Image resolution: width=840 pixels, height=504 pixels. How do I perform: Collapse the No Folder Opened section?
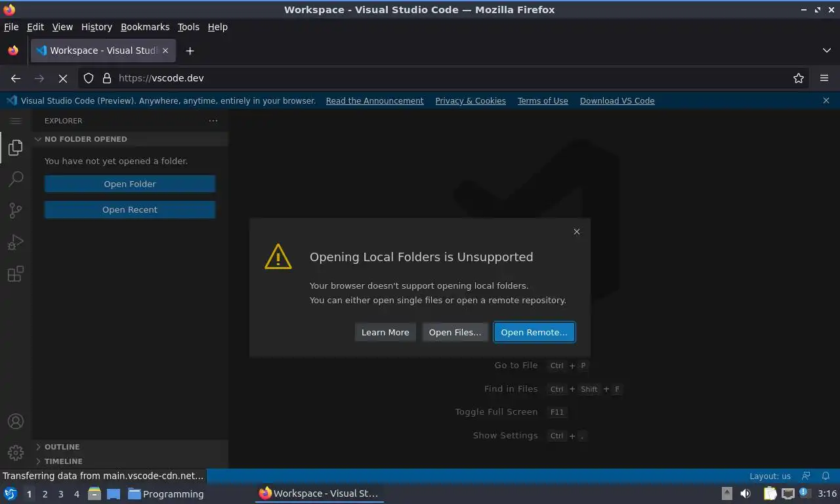[131, 139]
